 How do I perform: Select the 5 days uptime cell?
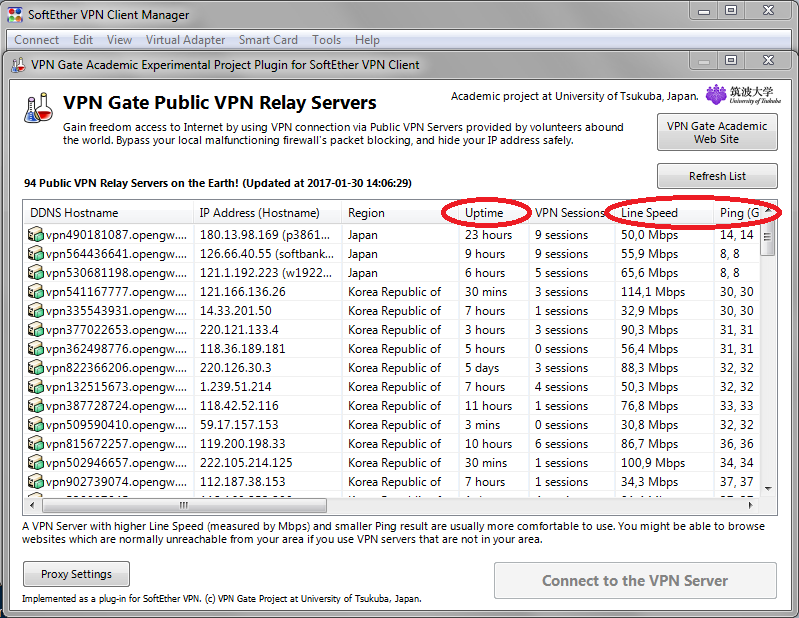coord(494,368)
